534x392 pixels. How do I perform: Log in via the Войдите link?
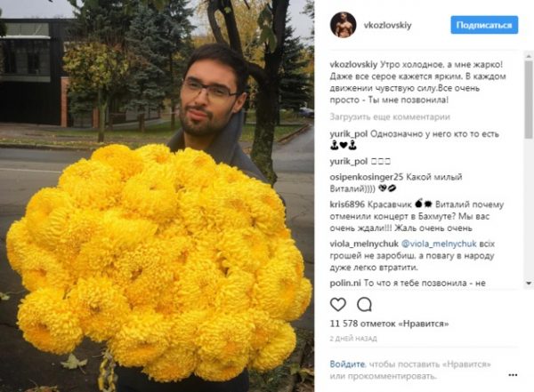coord(347,364)
